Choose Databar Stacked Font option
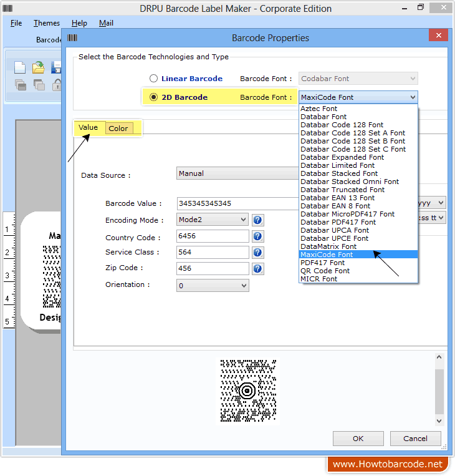 tap(358, 173)
